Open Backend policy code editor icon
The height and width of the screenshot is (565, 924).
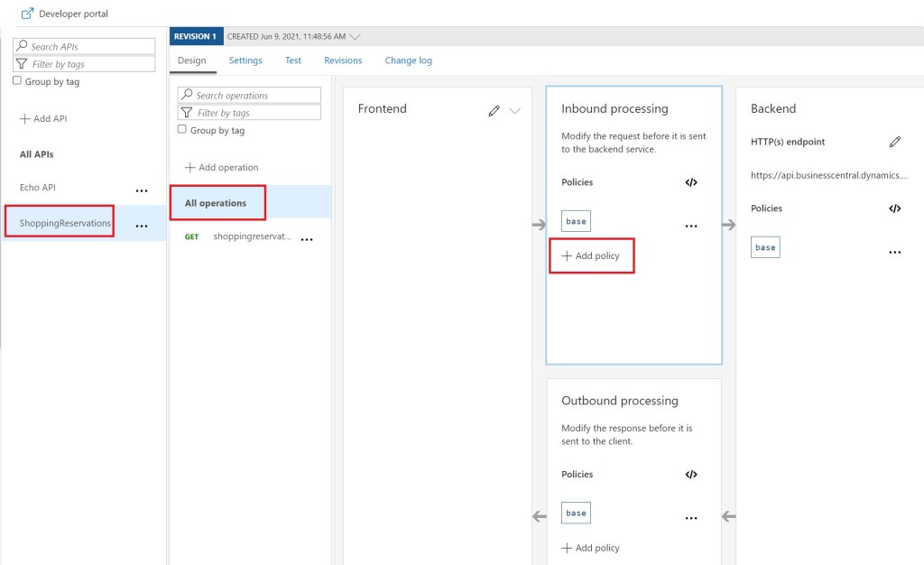coord(894,208)
